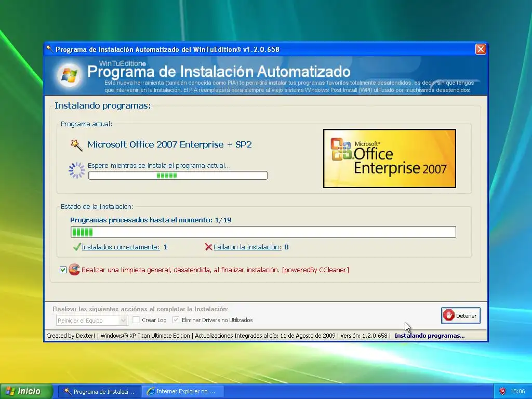Click the 'Versión: 1.2.0.658' status entry

[364, 336]
